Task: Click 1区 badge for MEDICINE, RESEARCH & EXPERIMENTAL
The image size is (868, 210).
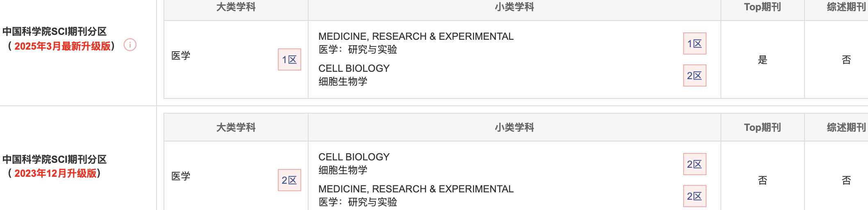Action: [695, 43]
